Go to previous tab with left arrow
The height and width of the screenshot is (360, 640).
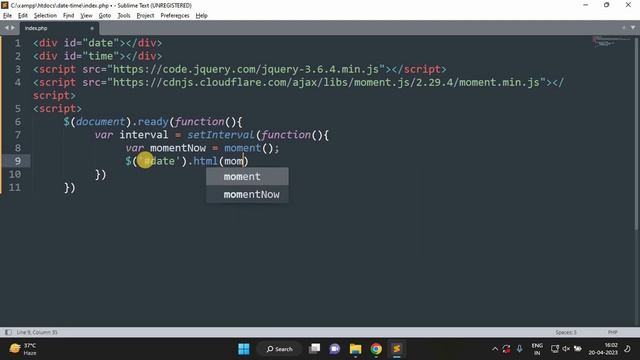7,28
